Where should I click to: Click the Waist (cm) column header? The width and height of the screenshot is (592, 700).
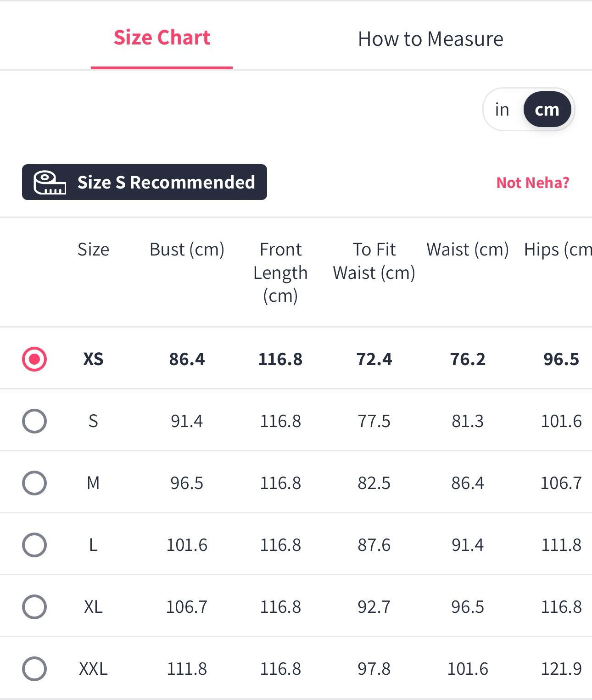pyautogui.click(x=468, y=250)
